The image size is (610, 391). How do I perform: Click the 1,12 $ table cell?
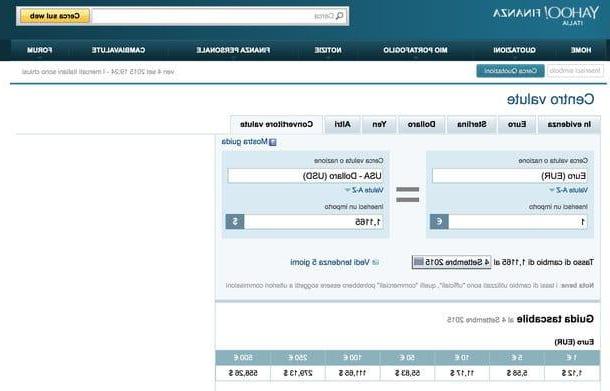572,373
